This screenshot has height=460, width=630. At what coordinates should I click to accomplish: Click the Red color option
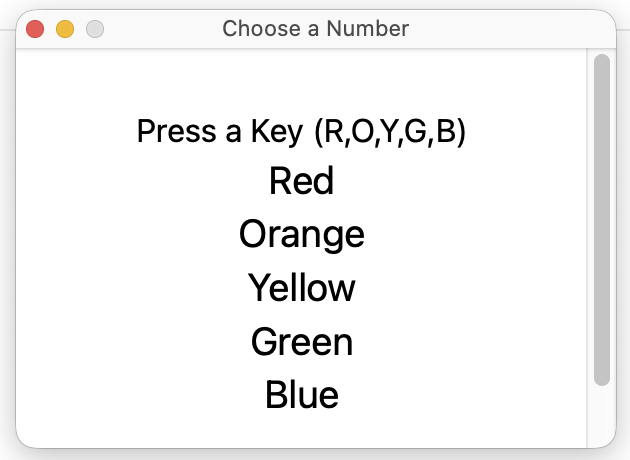click(301, 182)
